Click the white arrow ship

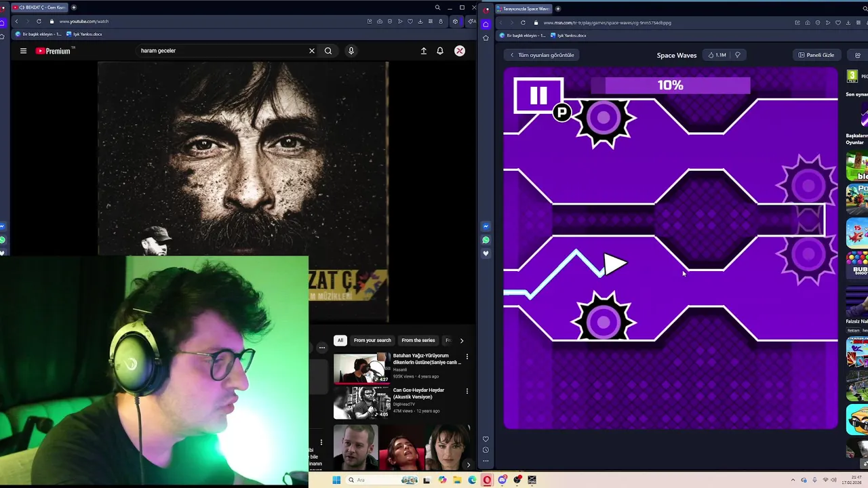click(x=615, y=264)
